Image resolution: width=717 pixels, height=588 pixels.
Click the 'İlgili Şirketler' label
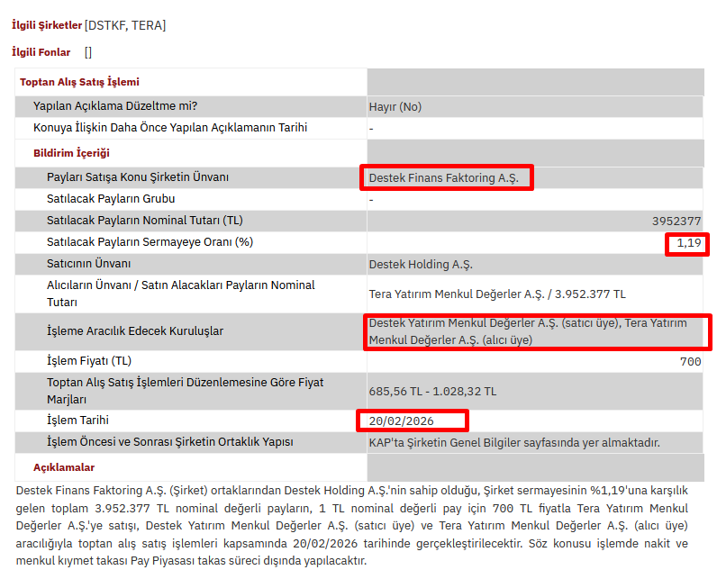click(x=47, y=25)
